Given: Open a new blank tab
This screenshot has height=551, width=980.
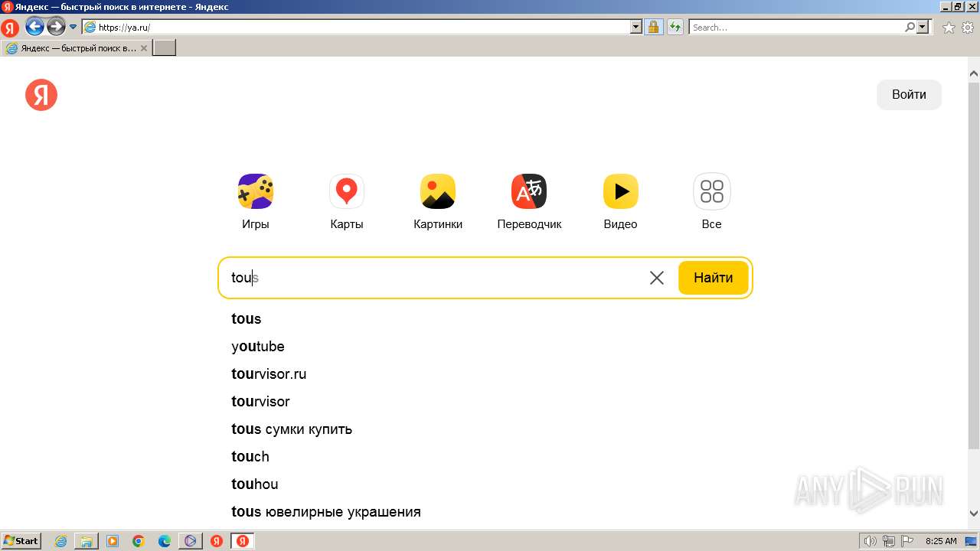Looking at the screenshot, I should pyautogui.click(x=165, y=48).
